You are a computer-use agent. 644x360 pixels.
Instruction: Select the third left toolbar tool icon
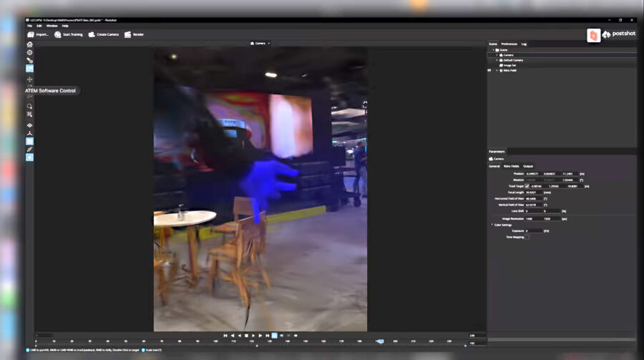tap(29, 60)
